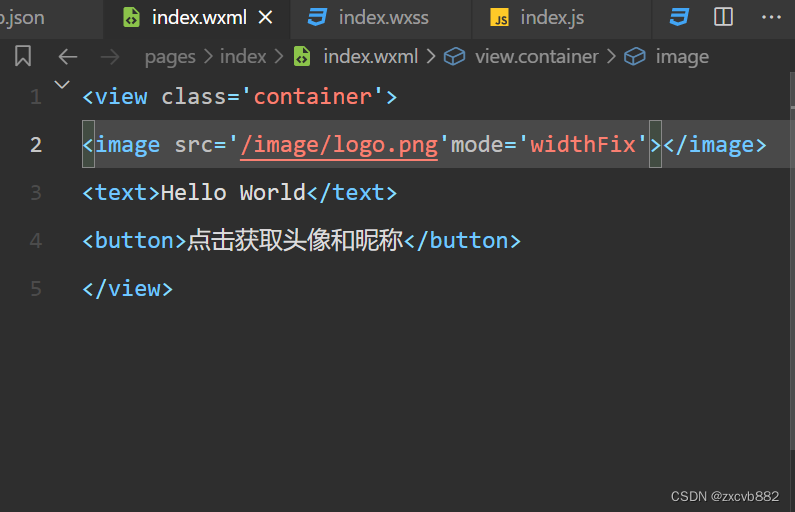This screenshot has width=795, height=512.
Task: Go back with the left arrow
Action: (68, 57)
